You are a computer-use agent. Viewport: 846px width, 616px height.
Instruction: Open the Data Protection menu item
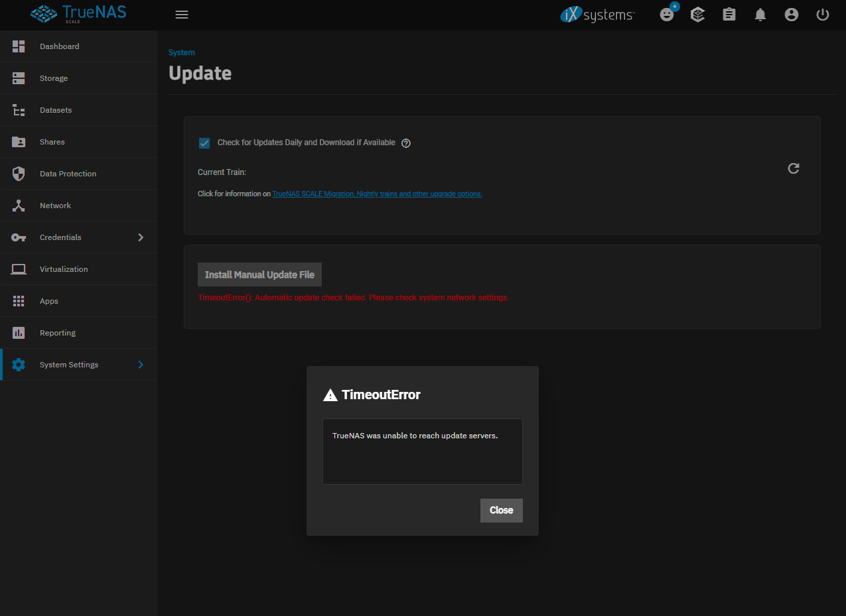tap(78, 174)
